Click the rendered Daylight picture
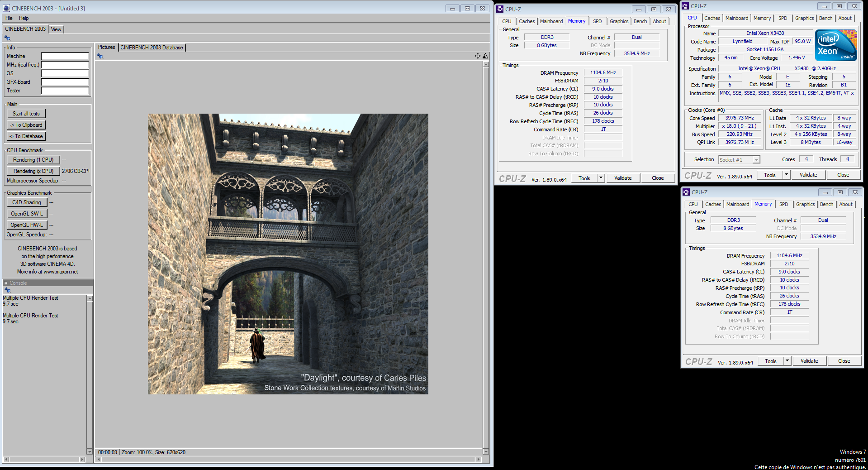Image resolution: width=868 pixels, height=470 pixels. [288, 254]
